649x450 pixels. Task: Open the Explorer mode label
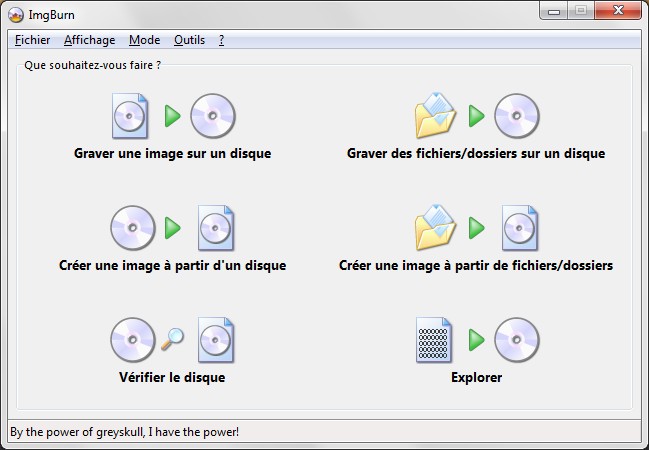click(x=476, y=378)
